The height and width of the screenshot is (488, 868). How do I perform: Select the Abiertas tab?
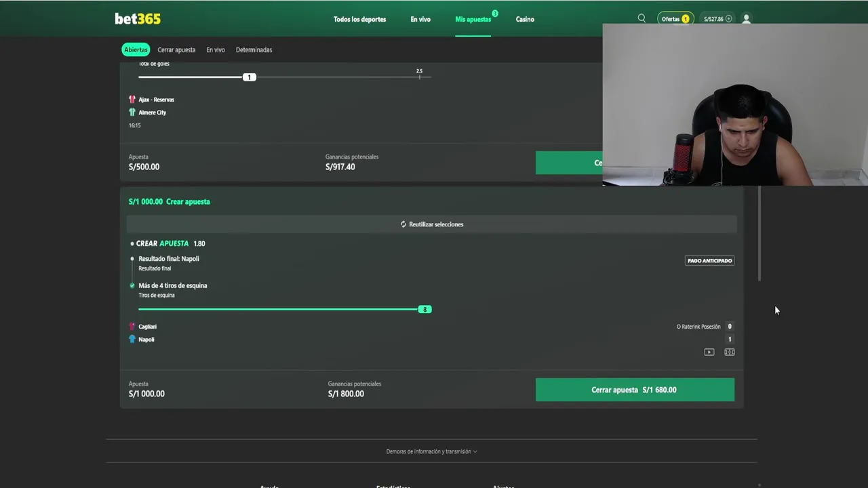tap(136, 49)
